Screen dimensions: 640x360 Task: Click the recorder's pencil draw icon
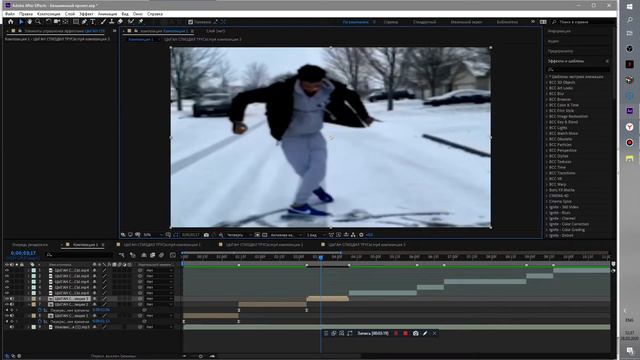pyautogui.click(x=425, y=333)
